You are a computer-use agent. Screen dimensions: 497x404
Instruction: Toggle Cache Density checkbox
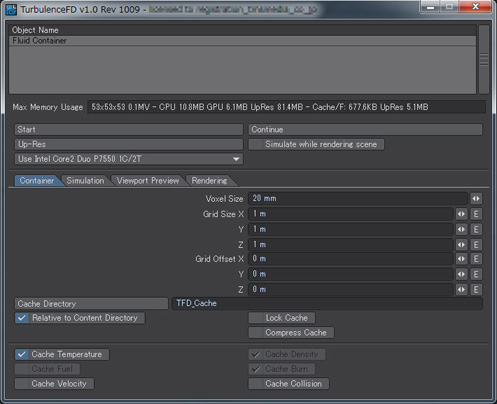pyautogui.click(x=287, y=354)
